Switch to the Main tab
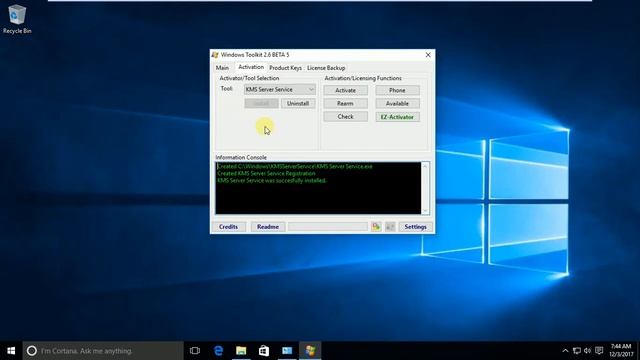 coord(222,68)
